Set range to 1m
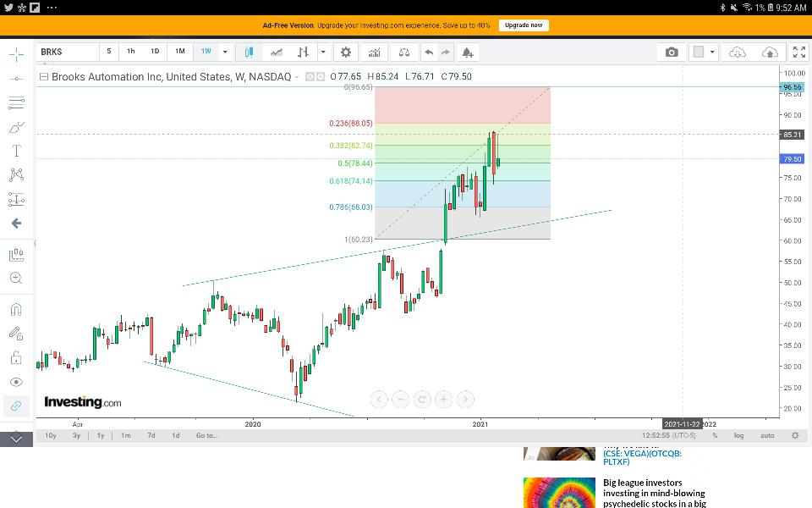The width and height of the screenshot is (812, 508). click(x=126, y=435)
